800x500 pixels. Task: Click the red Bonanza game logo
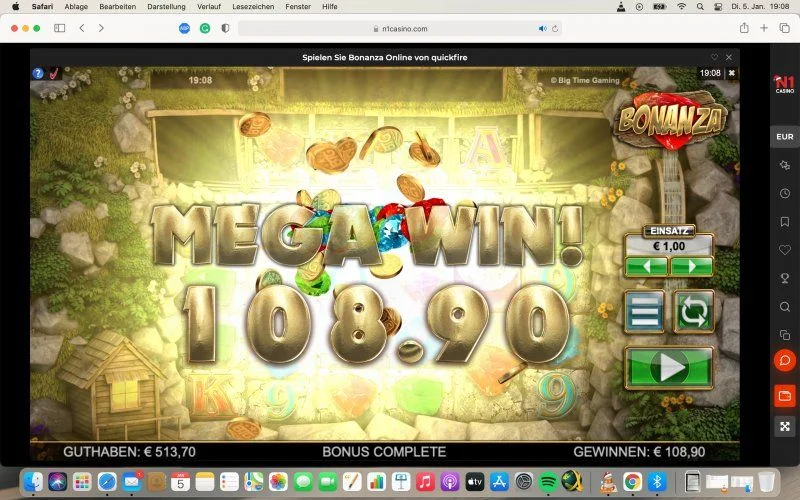pyautogui.click(x=671, y=121)
